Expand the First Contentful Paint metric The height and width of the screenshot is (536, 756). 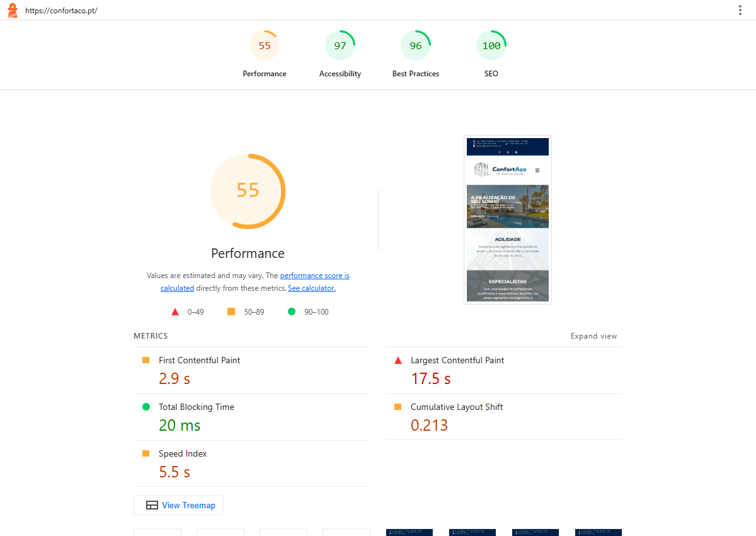[252, 371]
